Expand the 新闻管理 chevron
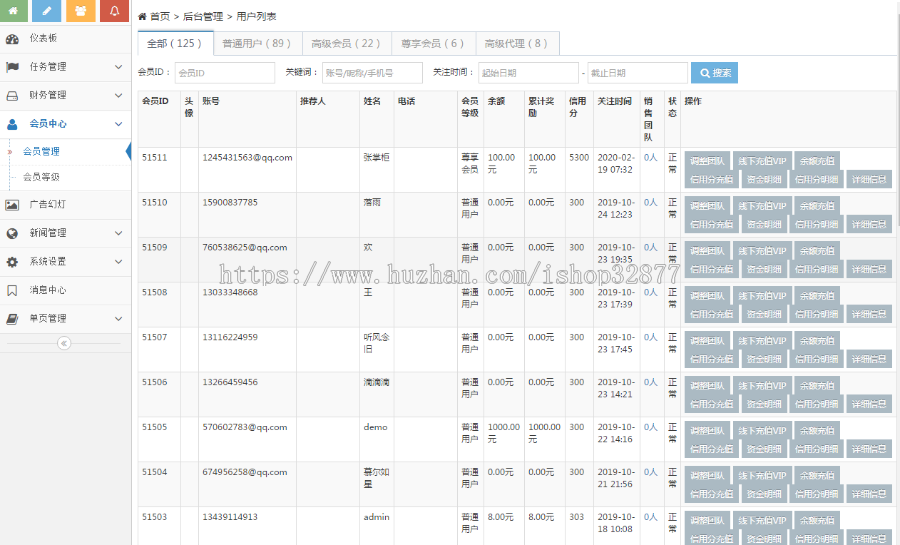Image resolution: width=900 pixels, height=545 pixels. 118,233
